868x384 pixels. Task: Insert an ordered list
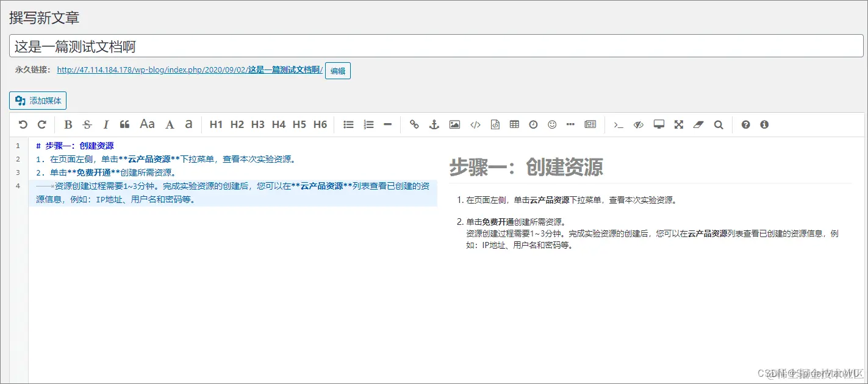point(368,124)
